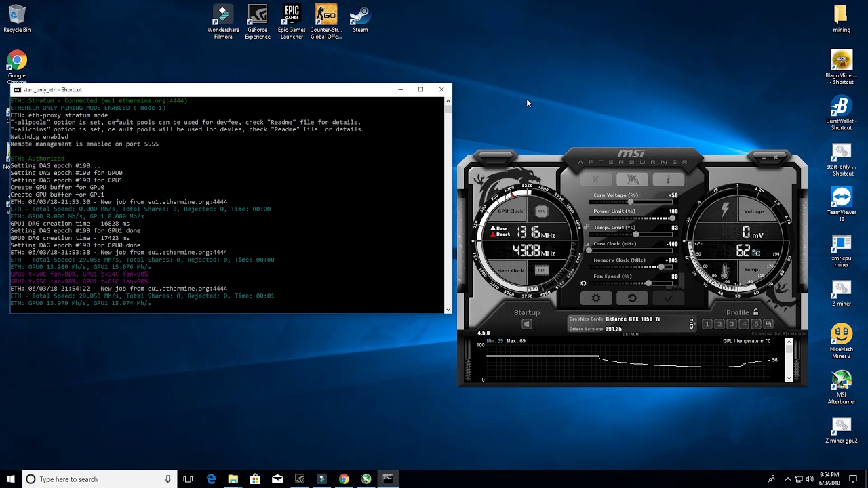Open TeamViewer 13 desktop icon
This screenshot has width=868, height=488.
coord(842,204)
